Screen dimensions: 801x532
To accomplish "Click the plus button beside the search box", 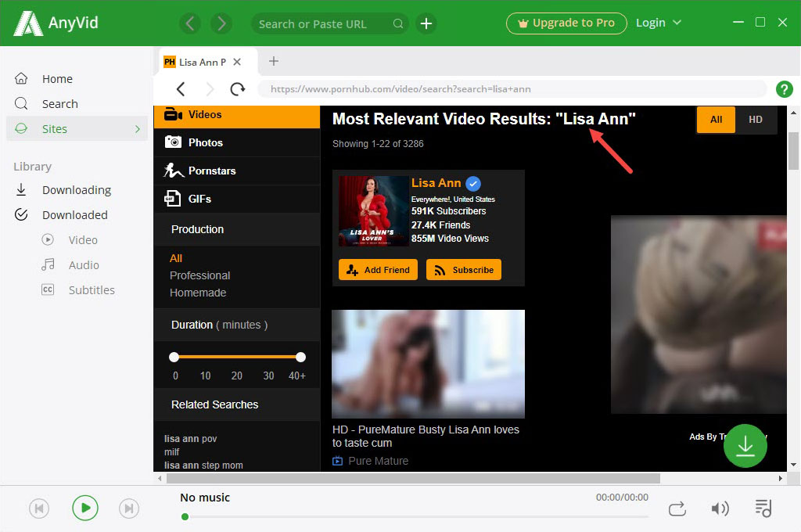I will point(426,23).
